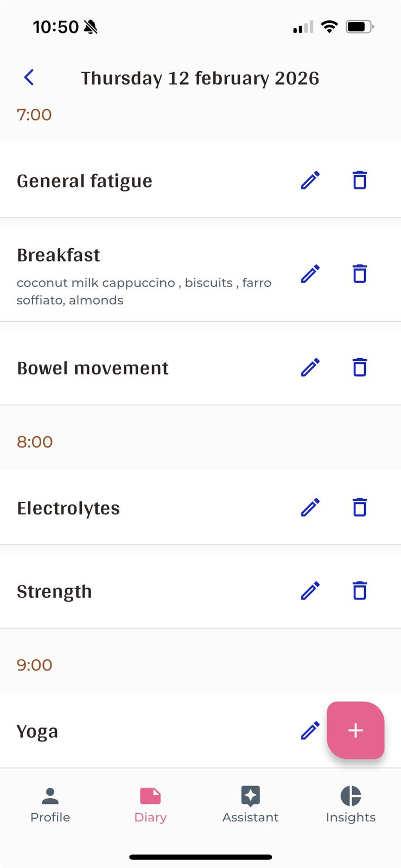401x868 pixels.
Task: Edit the Bowel movement entry
Action: [310, 367]
